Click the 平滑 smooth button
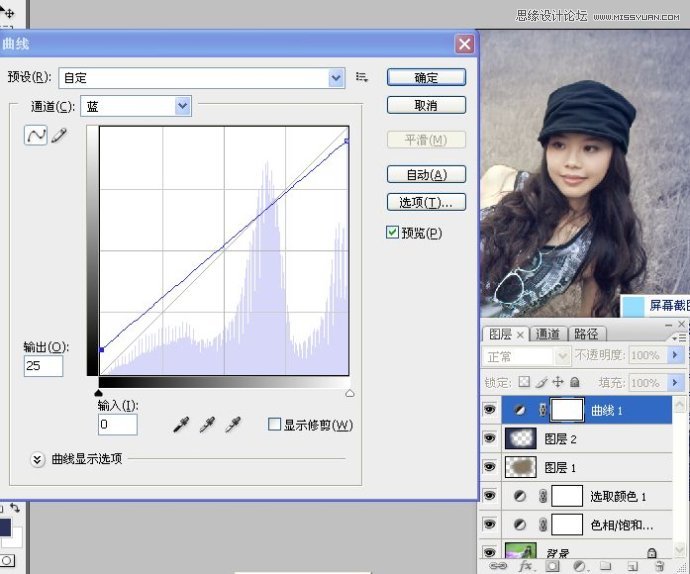 426,140
